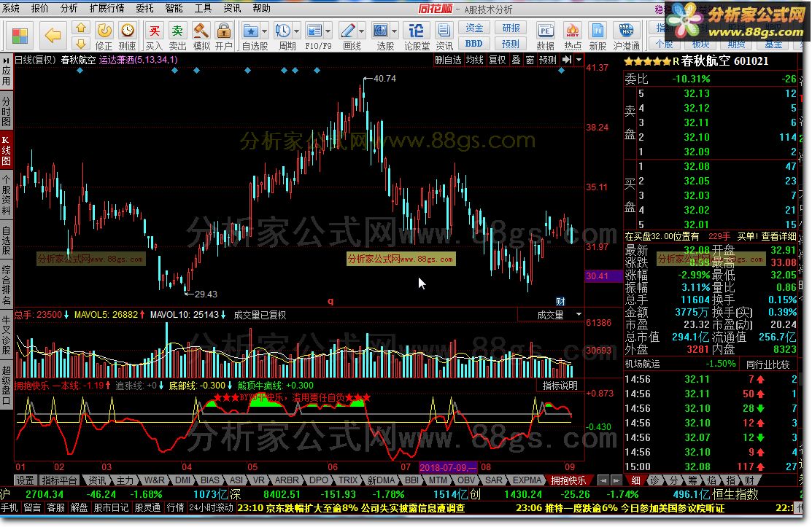Click the 研报 button
The image size is (812, 527).
[x=511, y=28]
